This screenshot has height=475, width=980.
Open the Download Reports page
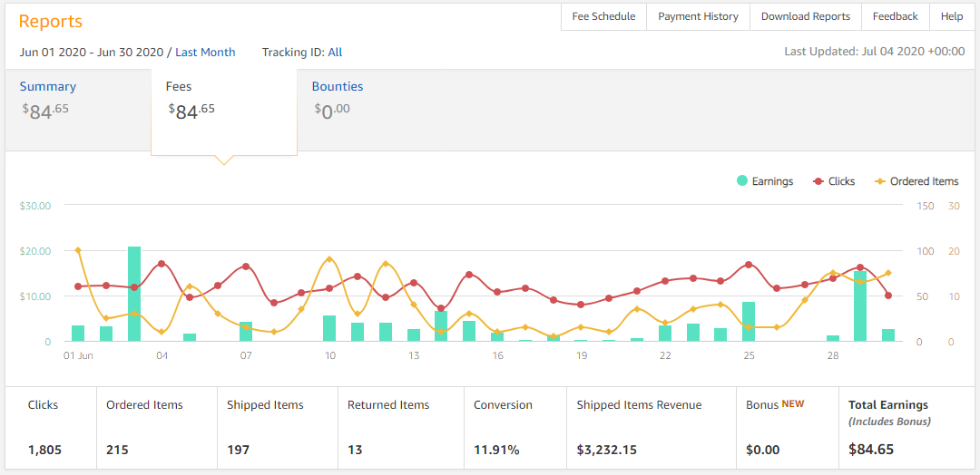click(x=806, y=17)
